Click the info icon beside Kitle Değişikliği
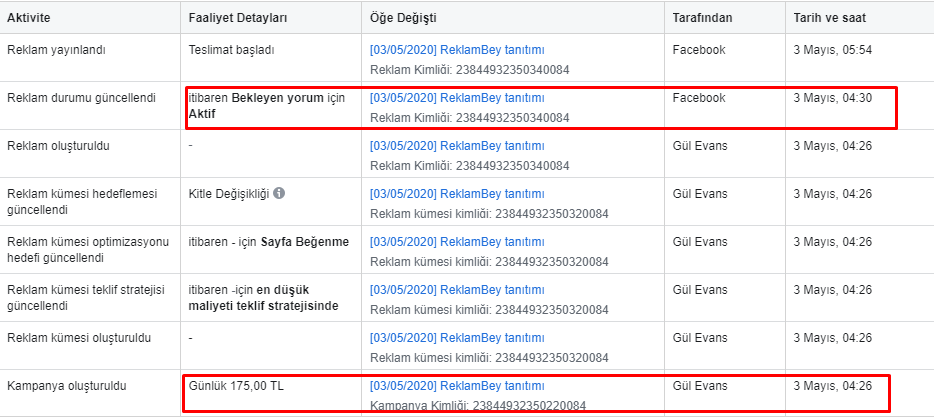This screenshot has height=417, width=934. click(279, 194)
